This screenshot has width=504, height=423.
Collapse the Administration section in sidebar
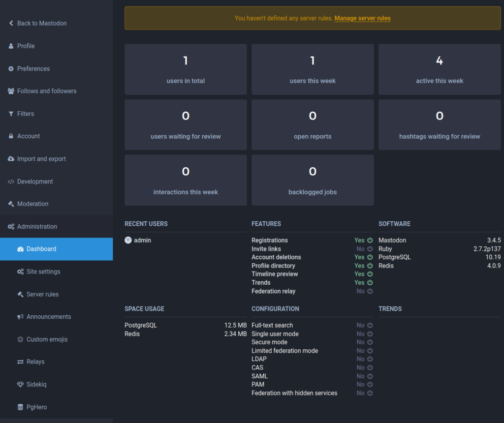pyautogui.click(x=37, y=226)
